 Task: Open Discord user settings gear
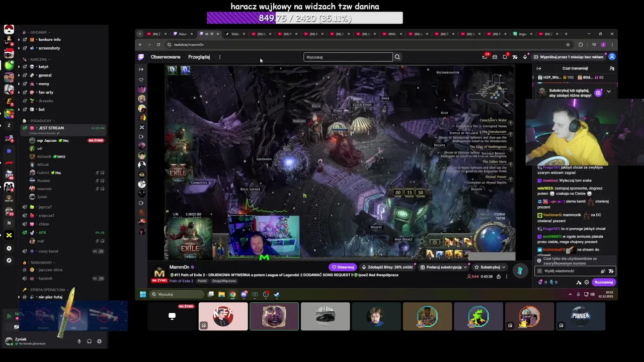[x=99, y=341]
